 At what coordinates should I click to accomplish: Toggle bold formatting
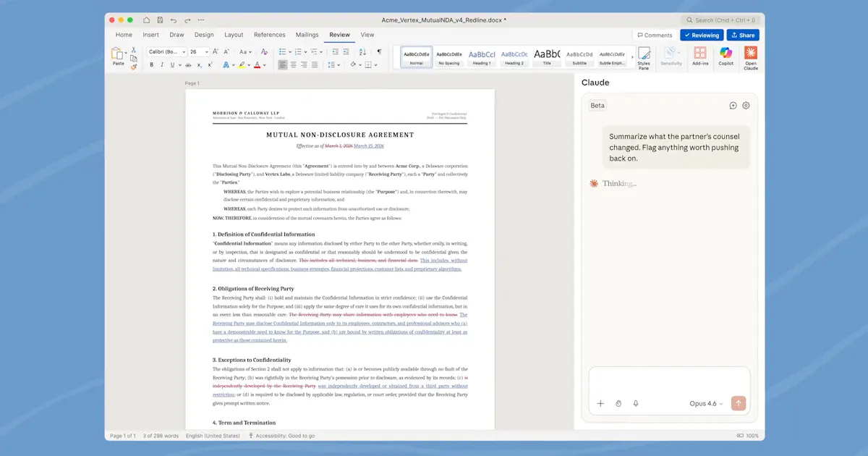pyautogui.click(x=152, y=64)
